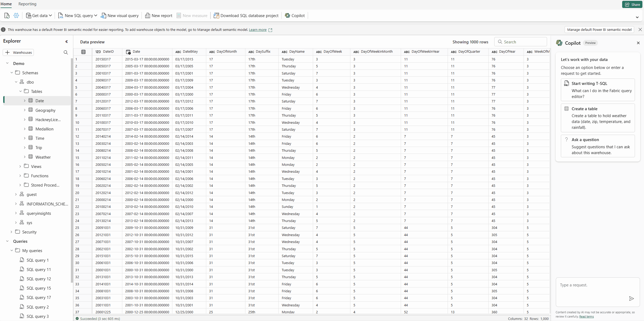Image resolution: width=644 pixels, height=321 pixels.
Task: Follow the Learn more link
Action: tap(257, 30)
